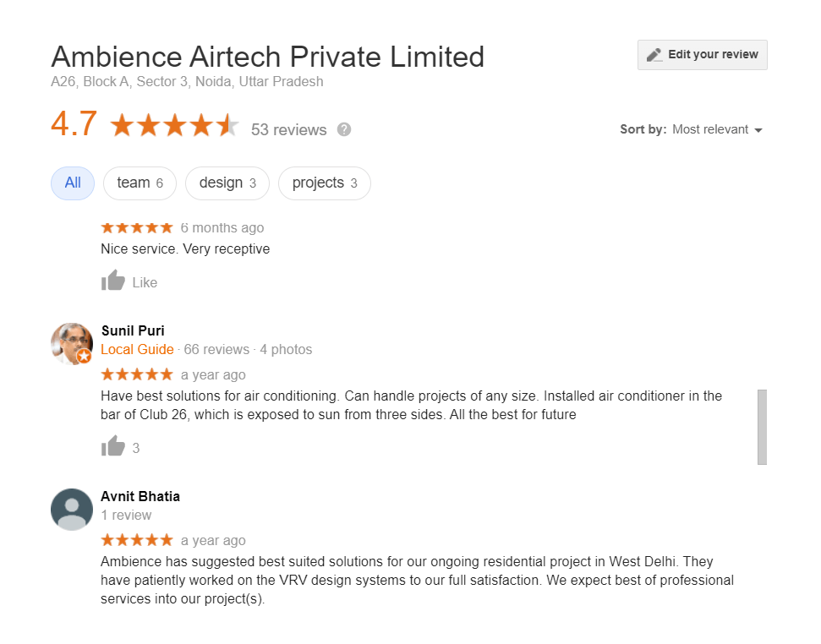This screenshot has height=644, width=821.
Task: Open Avnit Bhatia's avatar icon
Action: [x=72, y=509]
